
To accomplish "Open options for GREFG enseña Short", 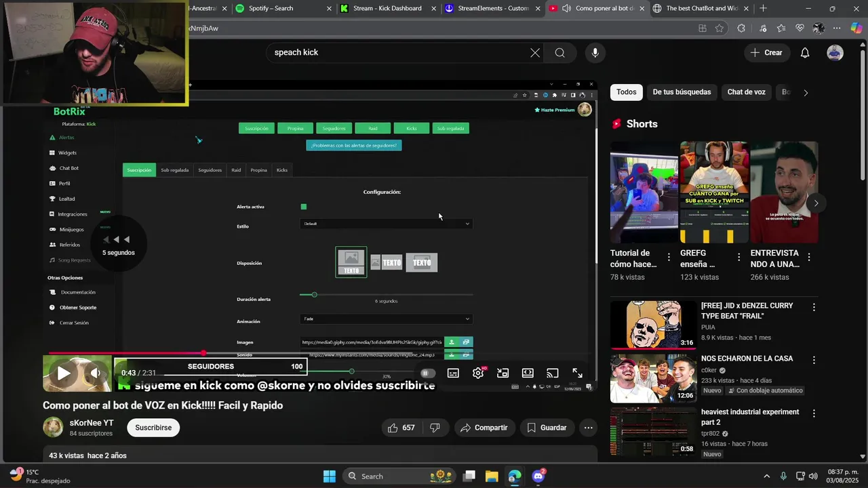I will [739, 258].
